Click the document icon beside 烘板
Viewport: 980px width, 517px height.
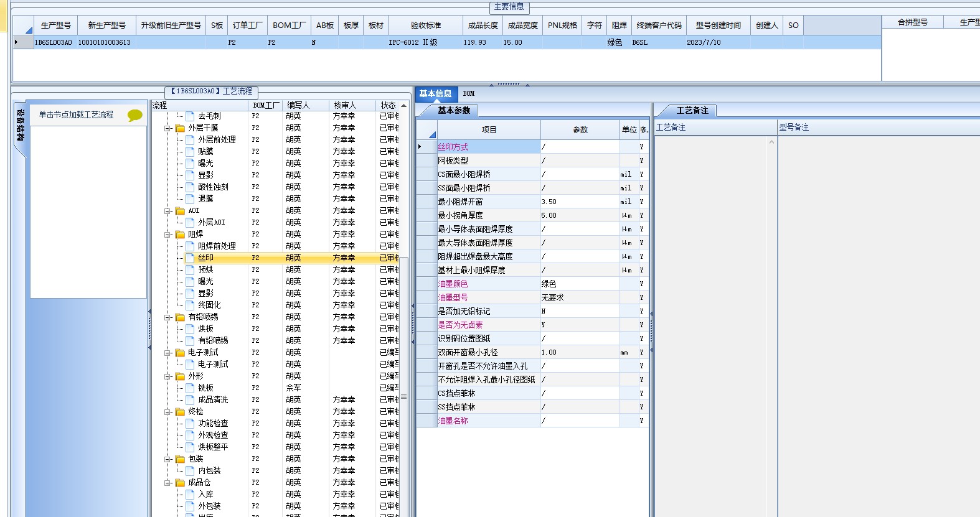(x=190, y=328)
